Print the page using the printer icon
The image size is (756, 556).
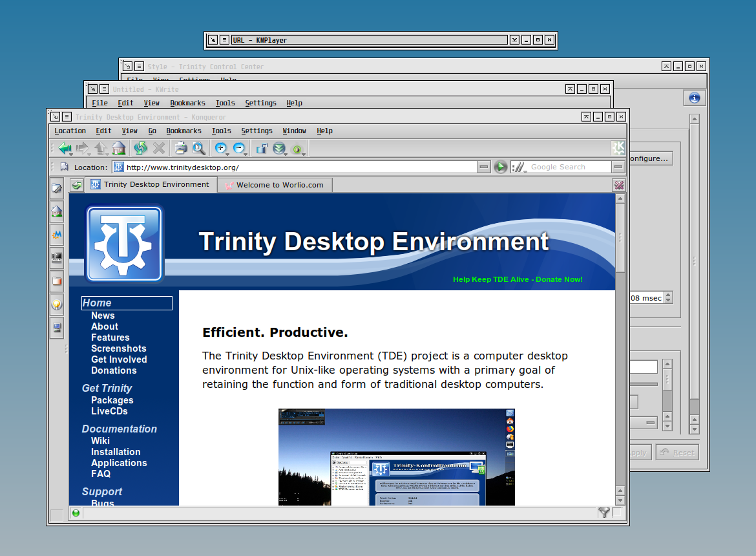click(x=181, y=148)
